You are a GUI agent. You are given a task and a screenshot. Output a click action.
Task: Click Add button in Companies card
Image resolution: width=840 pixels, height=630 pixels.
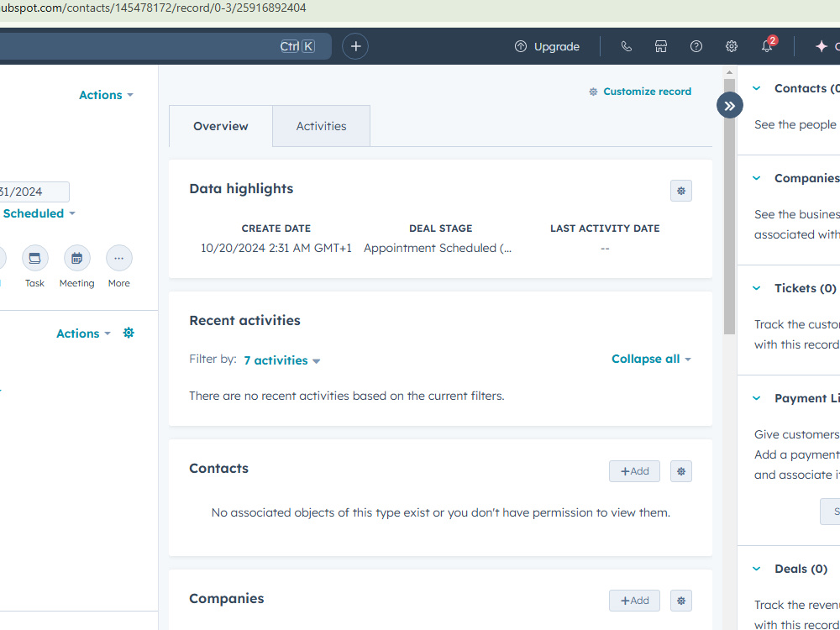(634, 601)
